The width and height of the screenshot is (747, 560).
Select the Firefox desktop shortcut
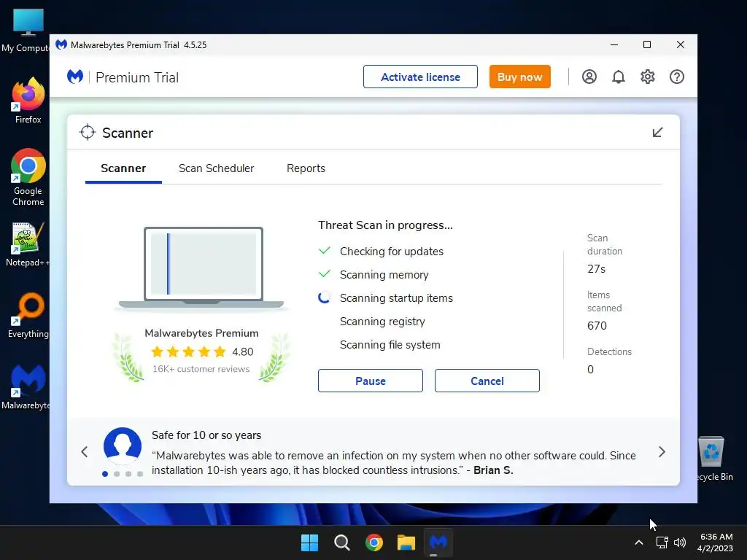pos(28,101)
